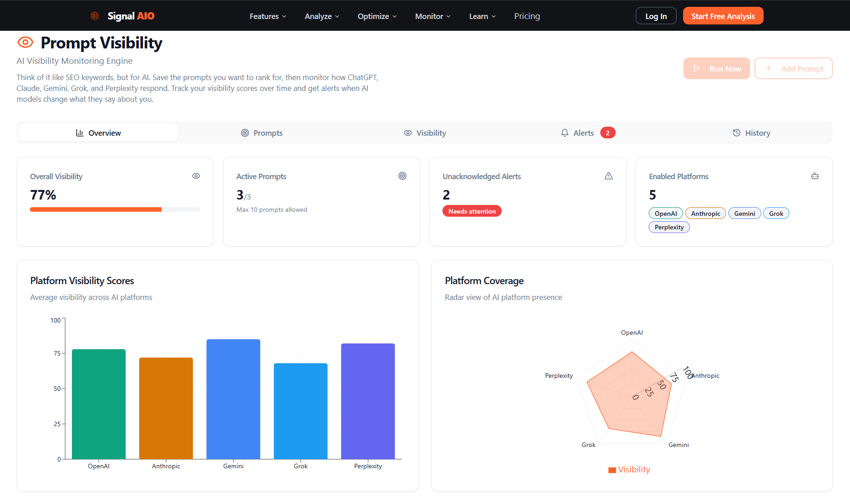
Task: Click the orange eye icon beside Prompt Visibility
Action: [x=25, y=43]
